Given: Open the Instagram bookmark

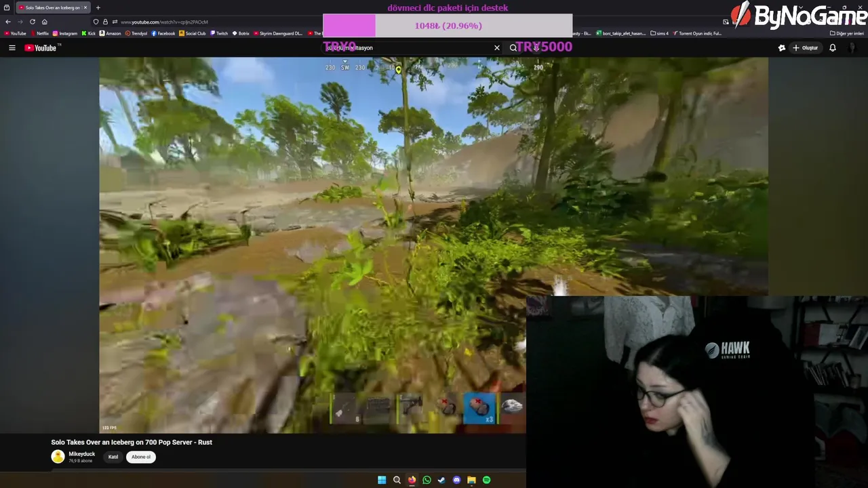Looking at the screenshot, I should 64,33.
